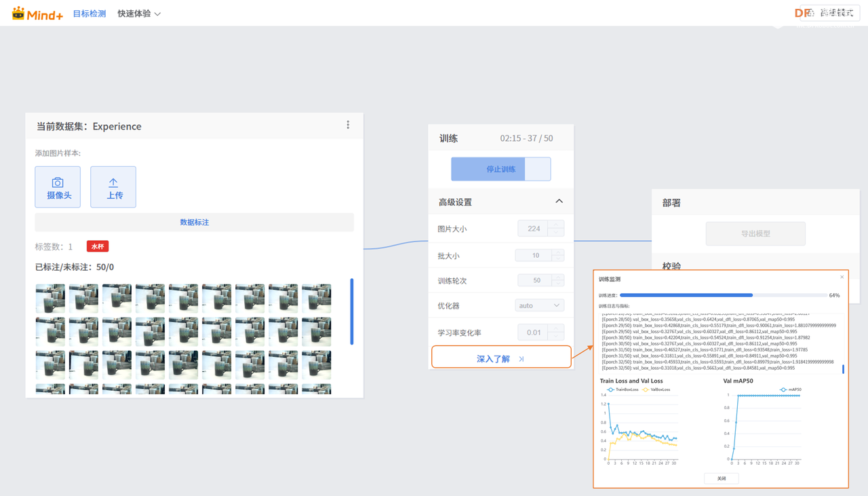868x496 pixels.
Task: Toggle the ValBoxLoss legend entry
Action: [x=657, y=389]
